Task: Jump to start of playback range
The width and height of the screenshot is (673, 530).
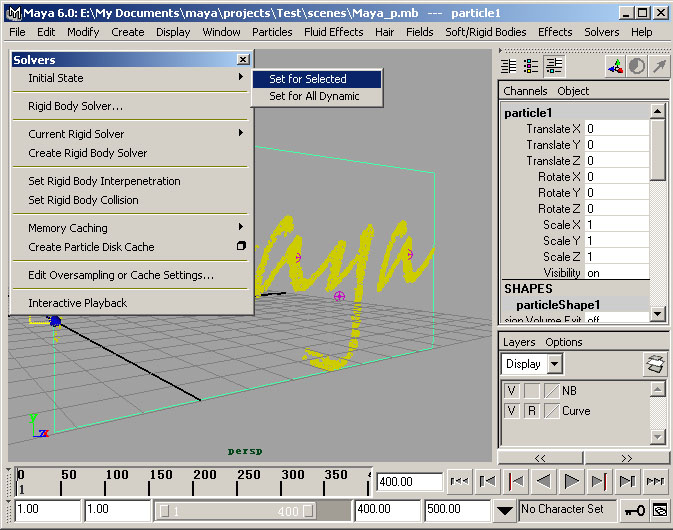Action: 460,482
